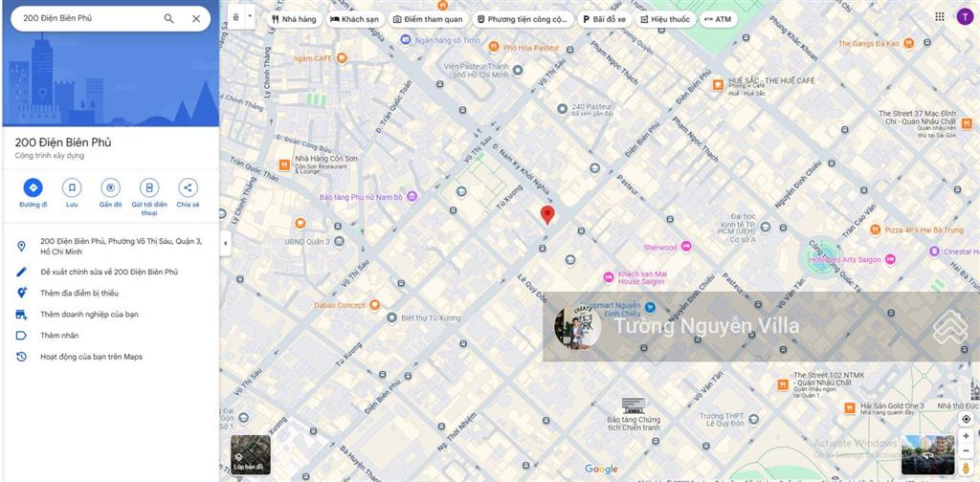Click Trường THPT Lê Quý Đôn marker
This screenshot has height=482, width=980.
click(754, 420)
